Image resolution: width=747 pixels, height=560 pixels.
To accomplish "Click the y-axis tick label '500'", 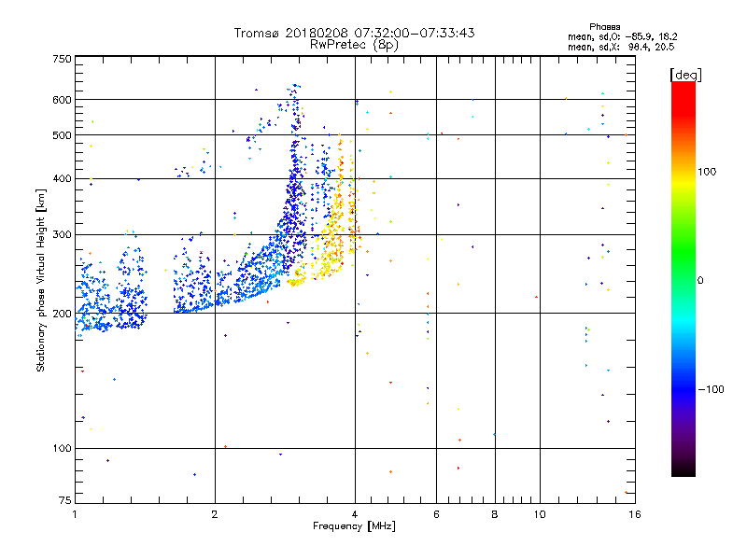I will pos(63,135).
